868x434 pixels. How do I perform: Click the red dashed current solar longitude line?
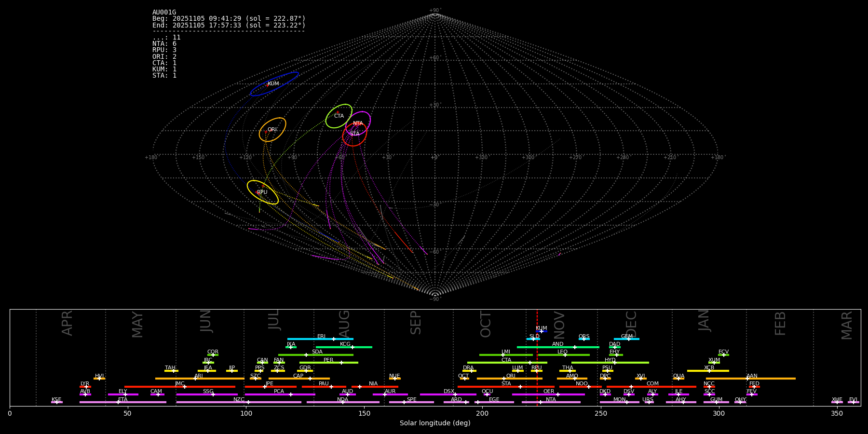(537, 357)
